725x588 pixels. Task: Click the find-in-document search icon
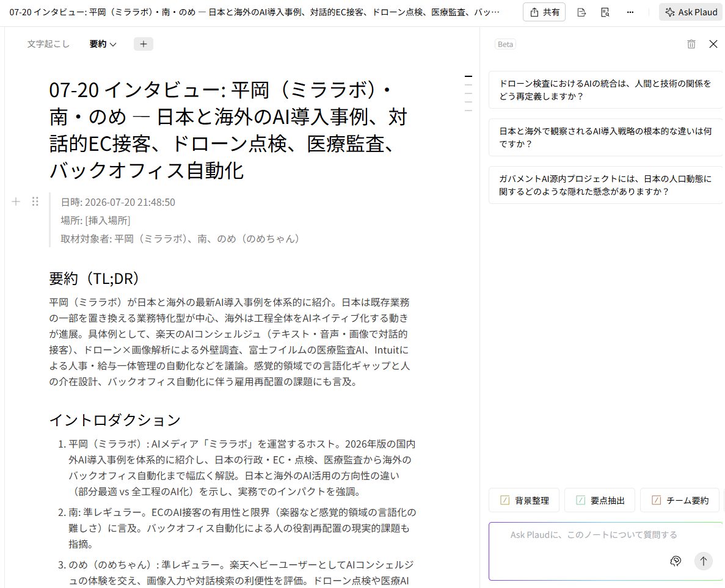pos(605,12)
